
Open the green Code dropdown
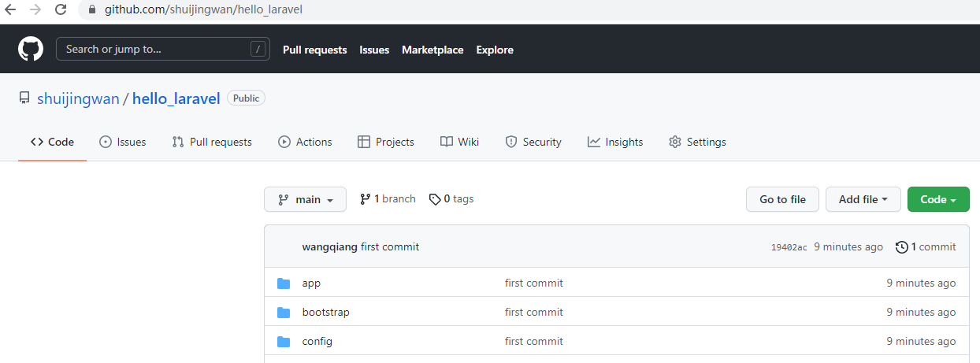[x=937, y=199]
